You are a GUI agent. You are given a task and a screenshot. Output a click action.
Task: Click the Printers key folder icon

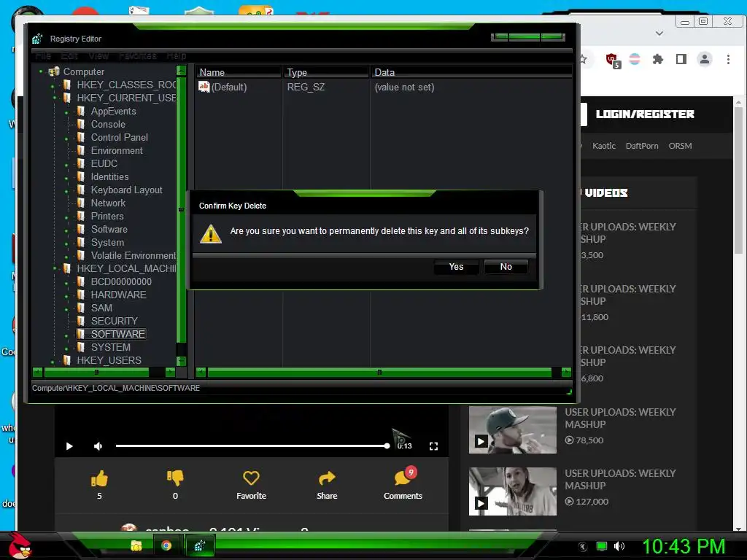pyautogui.click(x=80, y=216)
